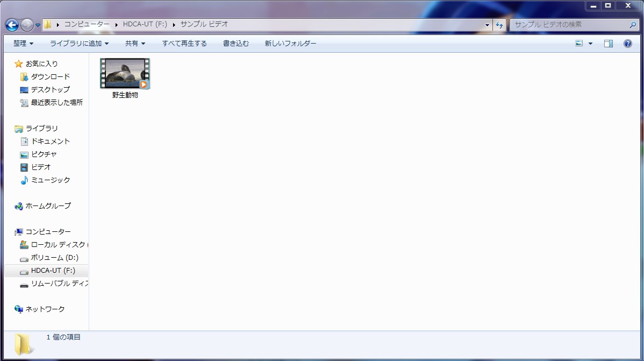Image resolution: width=644 pixels, height=361 pixels.
Task: Open the 共有 menu
Action: click(x=135, y=43)
